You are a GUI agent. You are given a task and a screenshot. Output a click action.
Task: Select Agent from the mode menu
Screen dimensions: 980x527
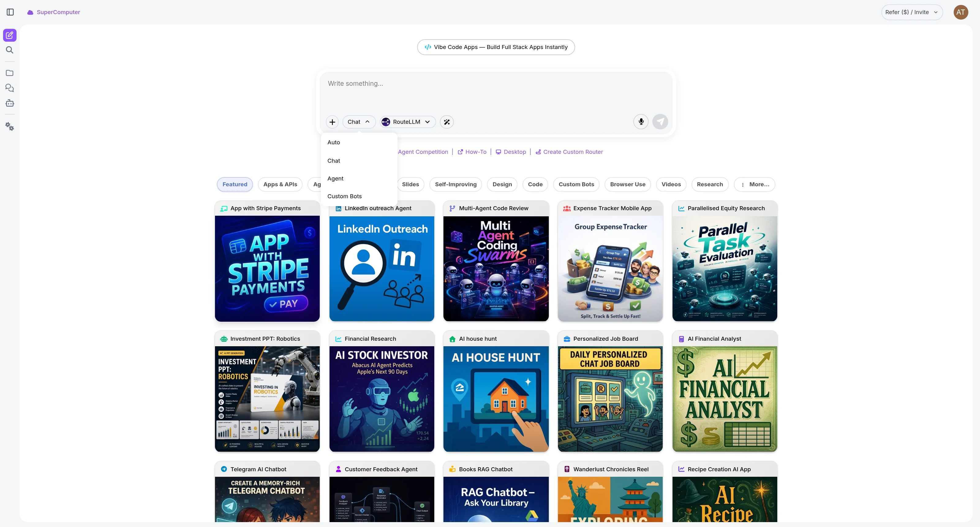[359, 178]
